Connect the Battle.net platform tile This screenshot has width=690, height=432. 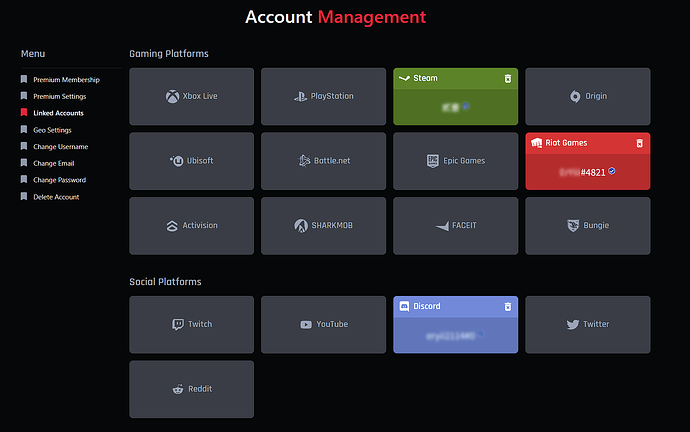coord(323,161)
